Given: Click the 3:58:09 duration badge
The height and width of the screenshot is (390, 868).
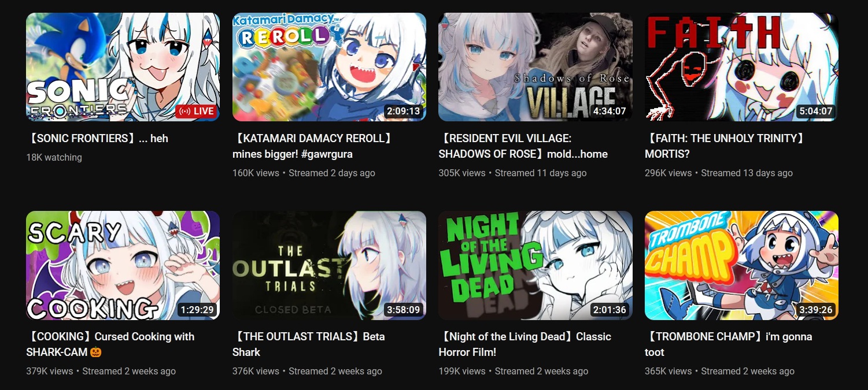Looking at the screenshot, I should 404,310.
